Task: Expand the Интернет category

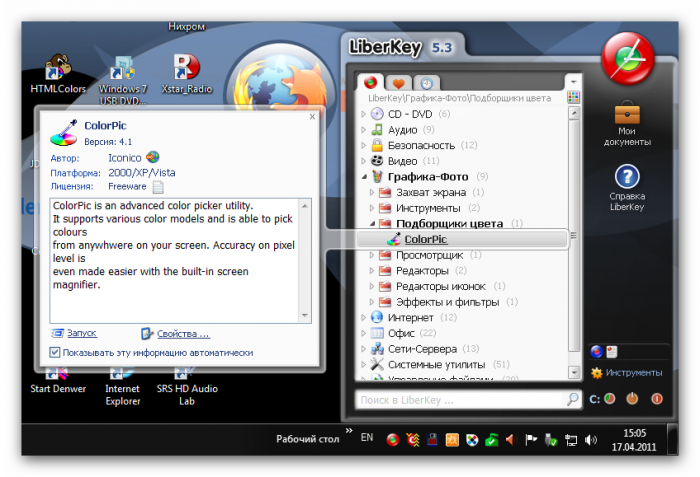Action: point(364,318)
